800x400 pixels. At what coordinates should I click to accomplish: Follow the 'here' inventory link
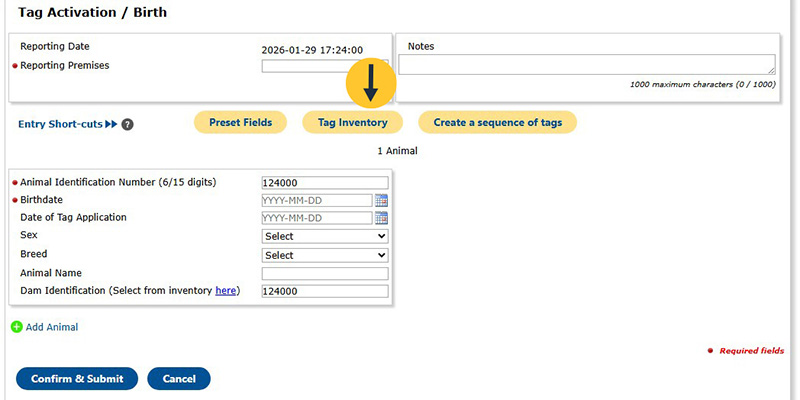click(226, 291)
